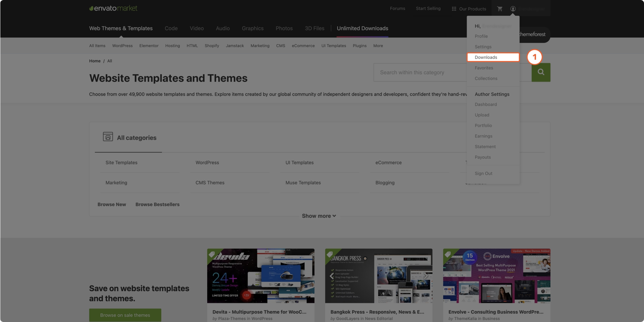
Task: Choose Sign Out in account menu
Action: [x=483, y=173]
